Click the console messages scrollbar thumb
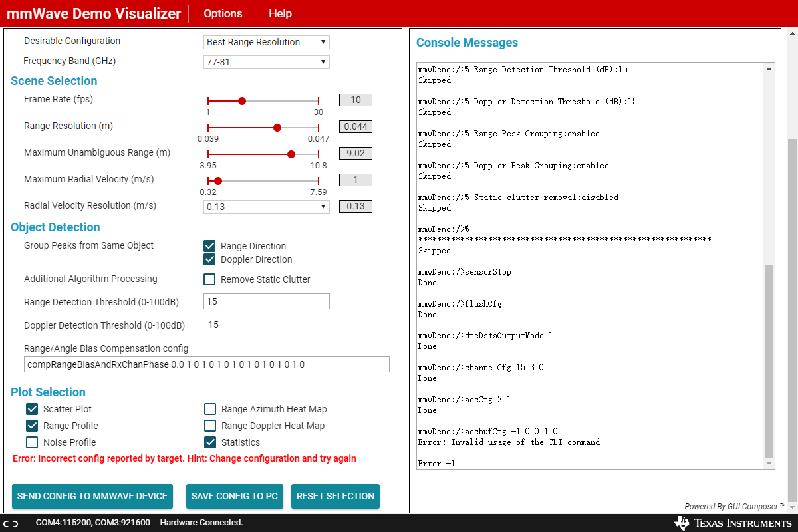The image size is (798, 532). pos(769,361)
